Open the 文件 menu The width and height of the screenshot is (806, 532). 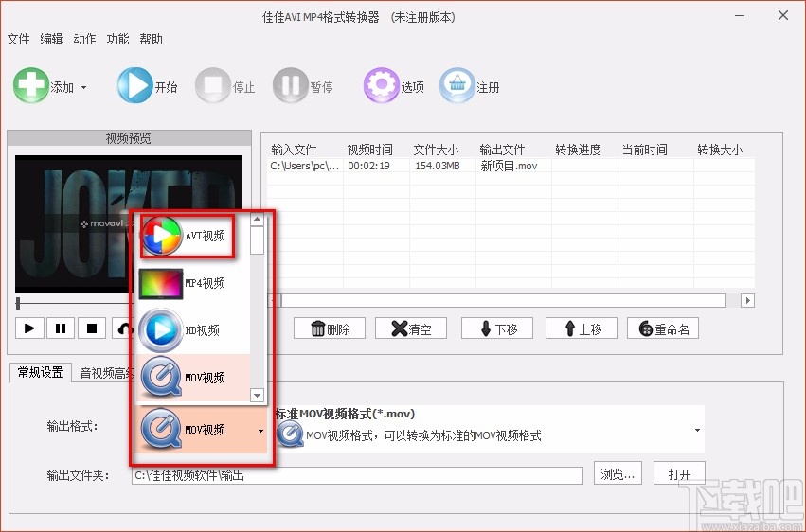[19, 39]
